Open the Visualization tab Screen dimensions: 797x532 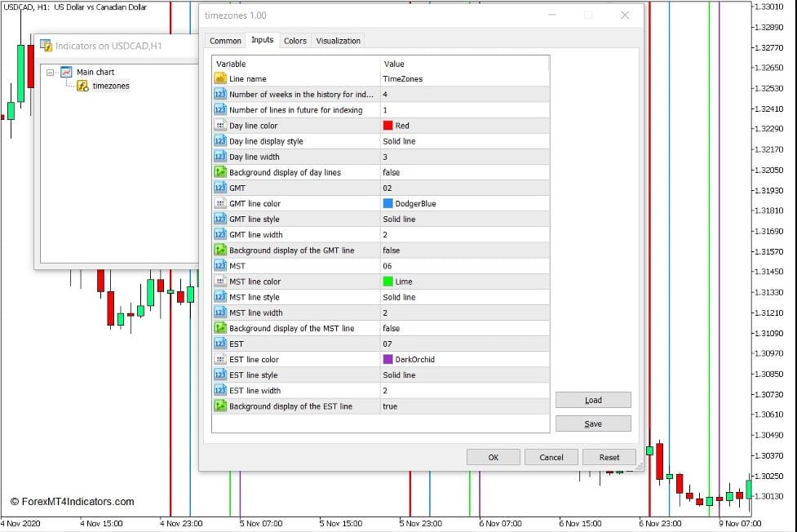(338, 41)
